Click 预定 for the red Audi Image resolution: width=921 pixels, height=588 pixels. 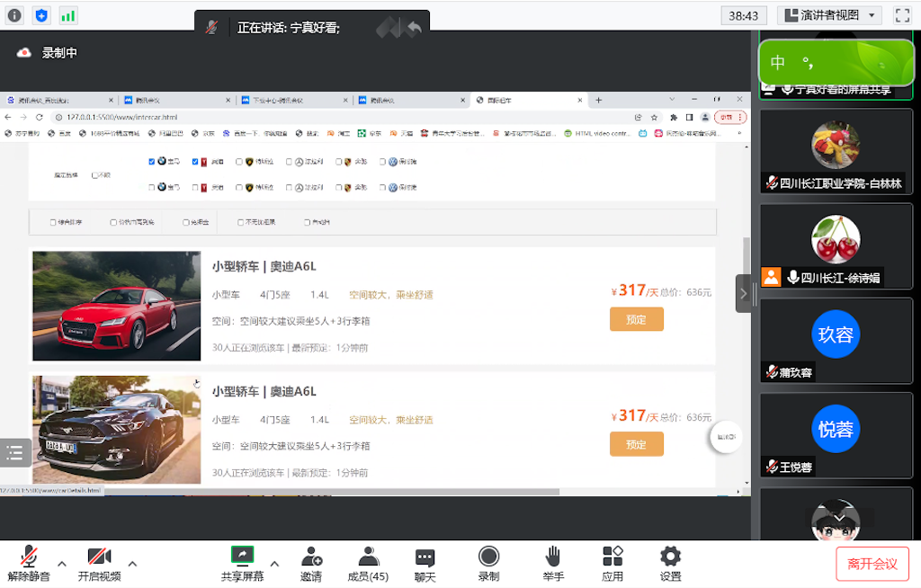point(636,319)
